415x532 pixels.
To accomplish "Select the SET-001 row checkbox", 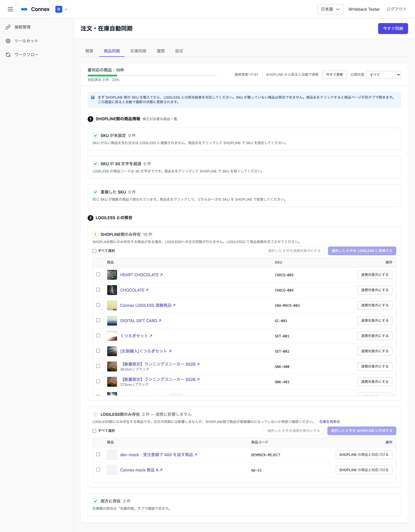I will click(x=98, y=336).
